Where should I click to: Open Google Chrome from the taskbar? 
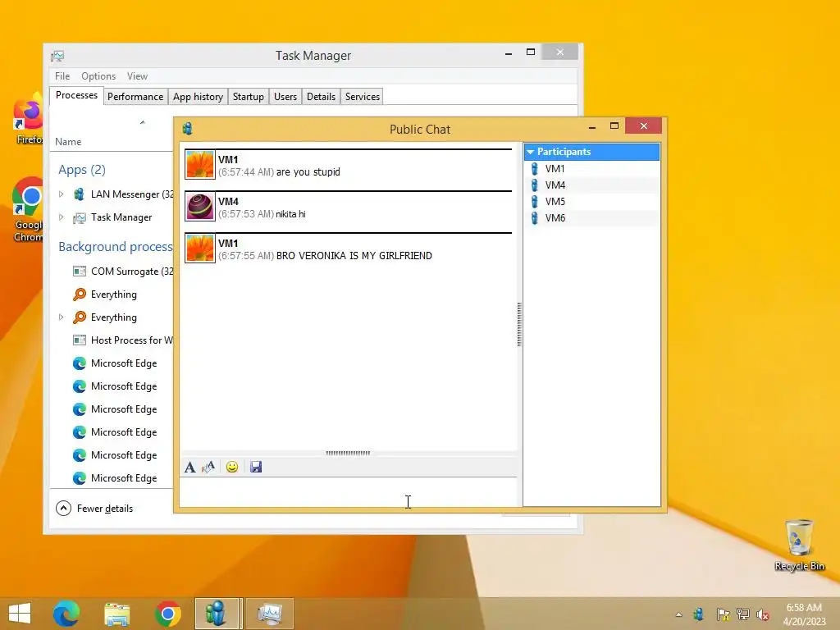(167, 614)
